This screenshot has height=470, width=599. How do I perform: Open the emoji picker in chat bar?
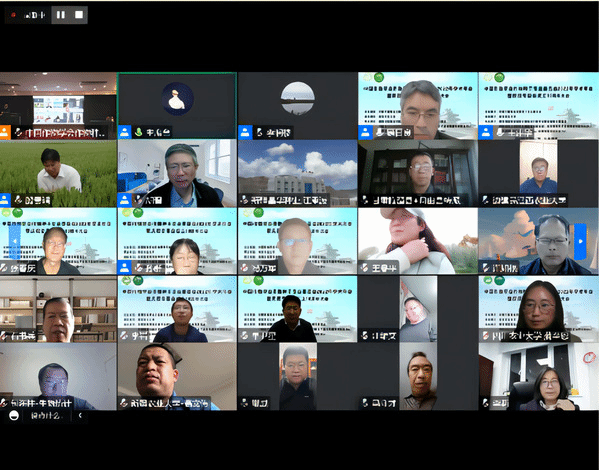[14, 416]
